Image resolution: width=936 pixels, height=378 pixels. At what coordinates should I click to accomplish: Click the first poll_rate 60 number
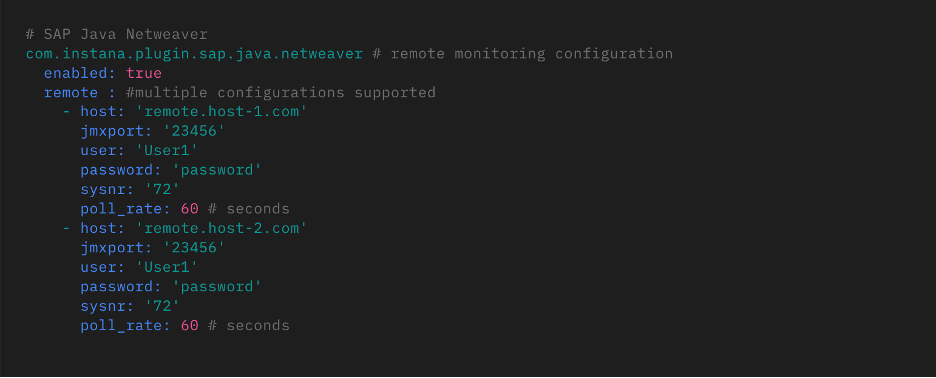pos(189,209)
